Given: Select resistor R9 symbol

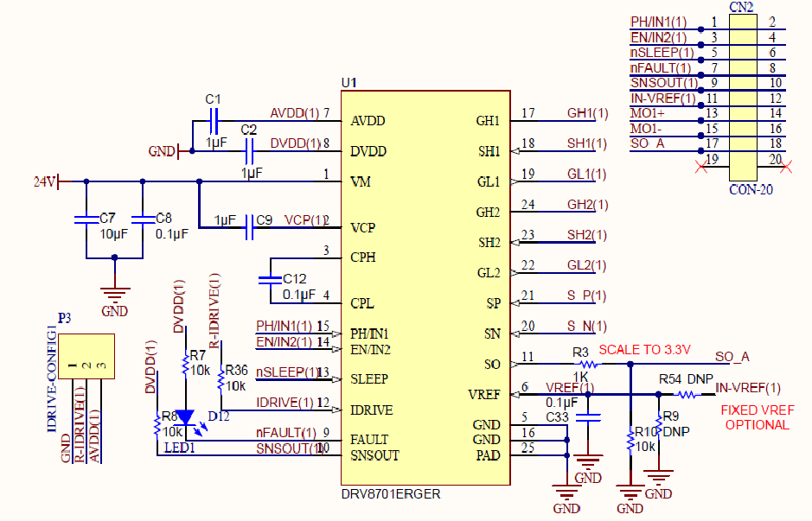Looking at the screenshot, I should pyautogui.click(x=659, y=425).
